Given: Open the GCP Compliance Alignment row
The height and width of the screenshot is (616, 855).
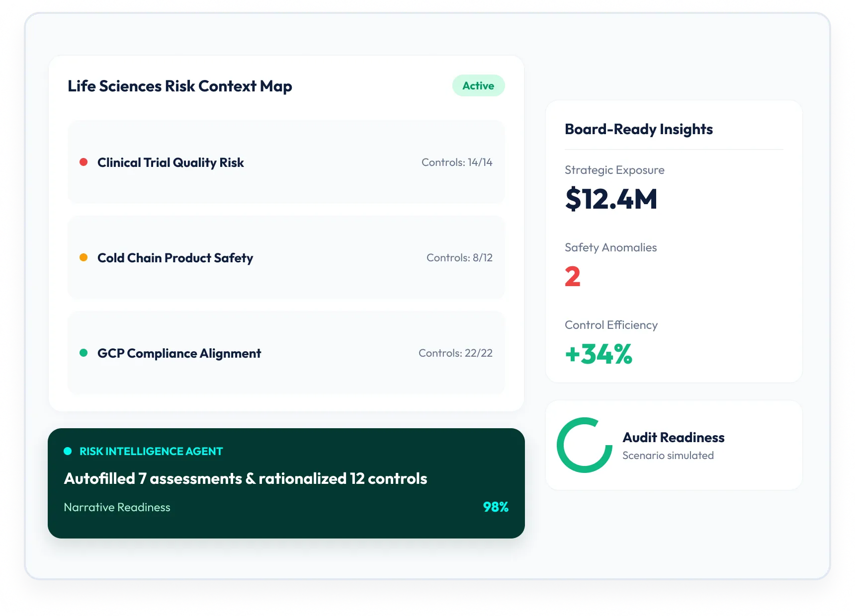Looking at the screenshot, I should [286, 353].
